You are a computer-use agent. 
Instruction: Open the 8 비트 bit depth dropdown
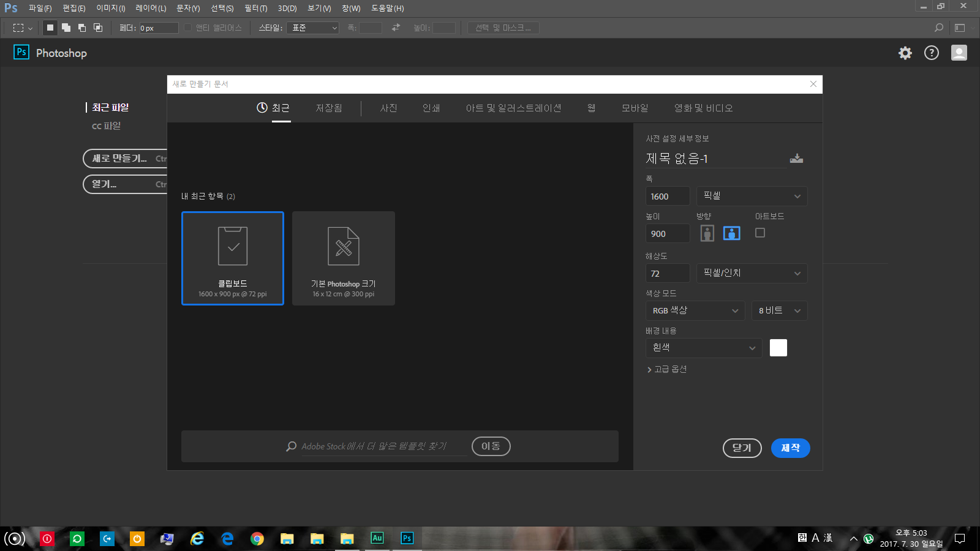(779, 310)
